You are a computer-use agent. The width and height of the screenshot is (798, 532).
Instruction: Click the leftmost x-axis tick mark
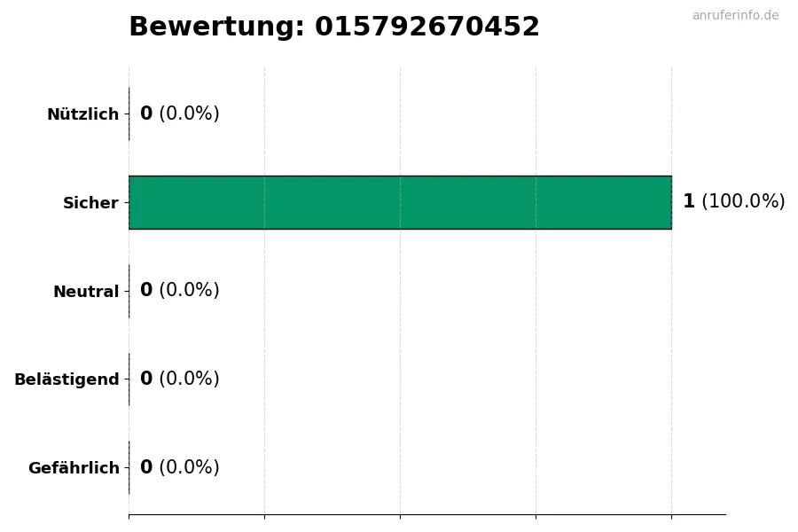pos(129,516)
